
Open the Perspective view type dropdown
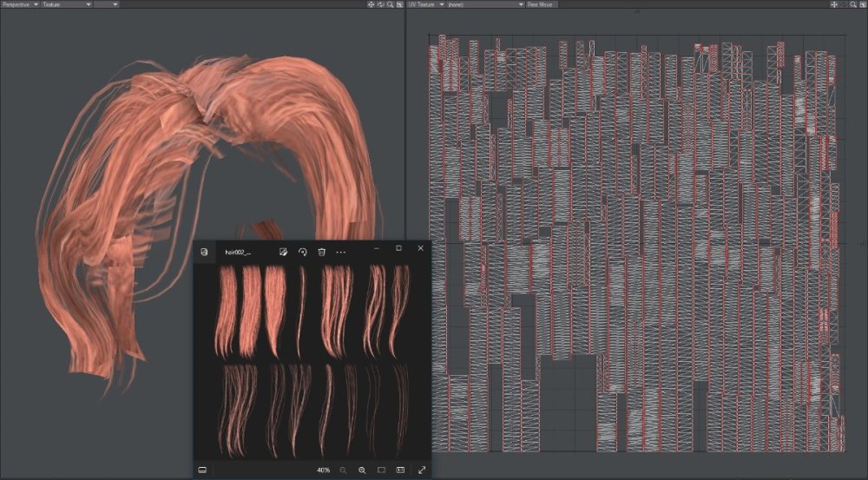tap(21, 4)
